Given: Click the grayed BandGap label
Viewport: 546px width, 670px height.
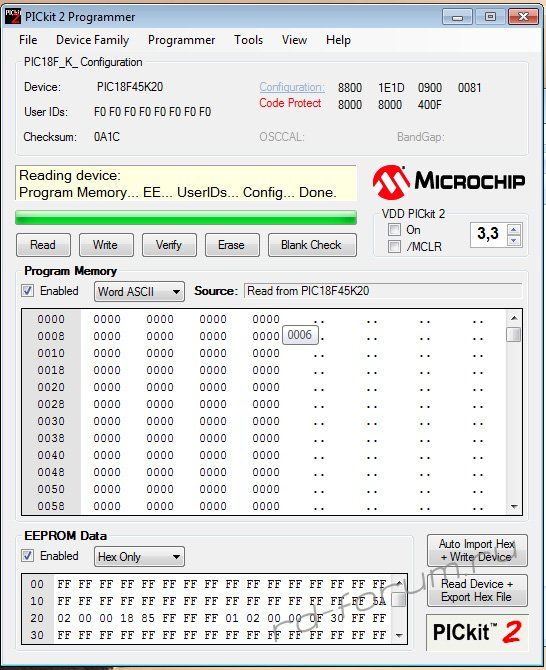Looking at the screenshot, I should [421, 137].
